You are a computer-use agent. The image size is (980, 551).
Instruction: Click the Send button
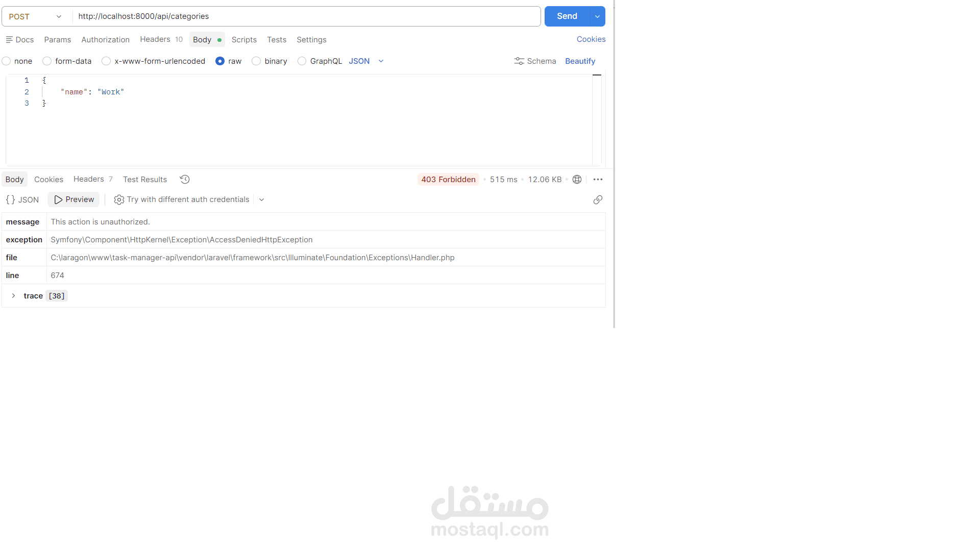[567, 16]
